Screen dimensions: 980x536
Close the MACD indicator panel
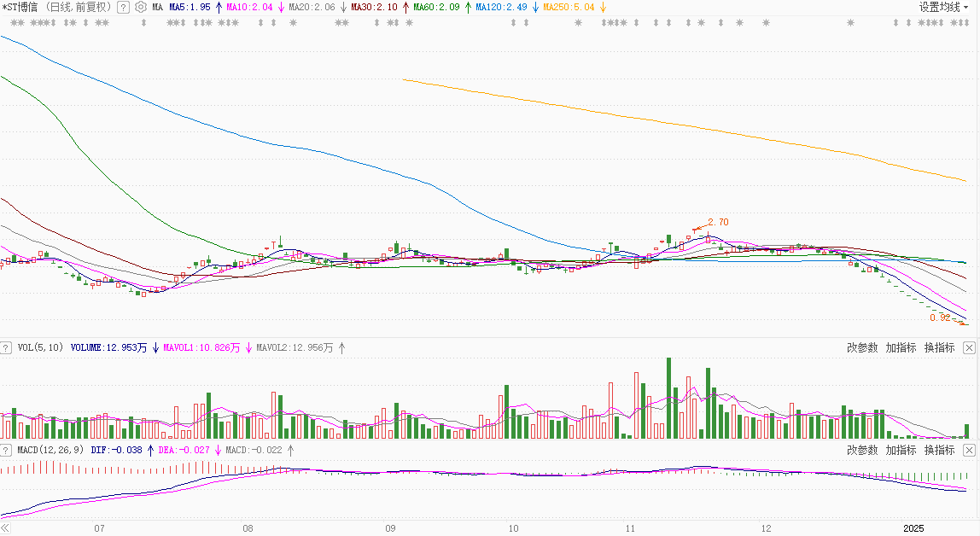point(969,451)
